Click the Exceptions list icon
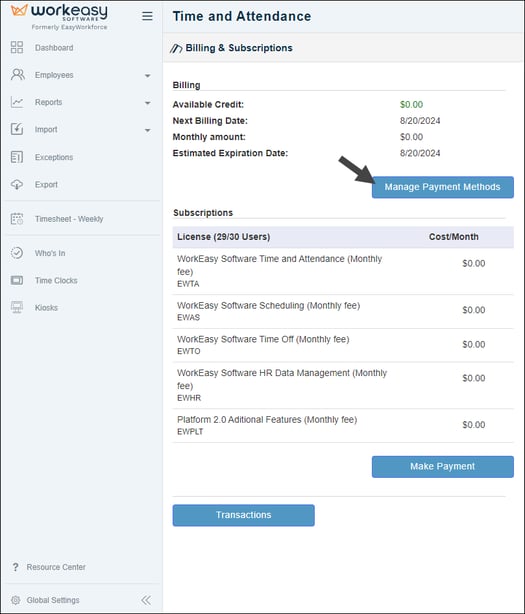Screen dimensions: 525x614 tap(17, 157)
